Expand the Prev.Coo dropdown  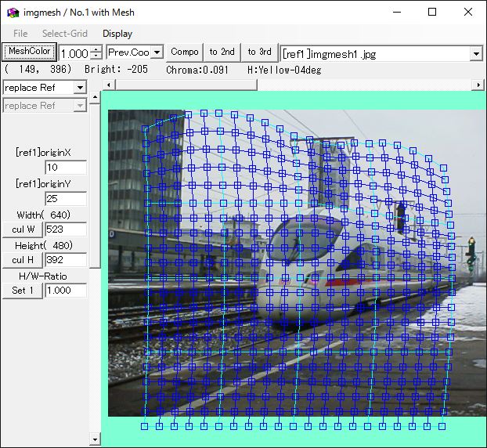[157, 52]
